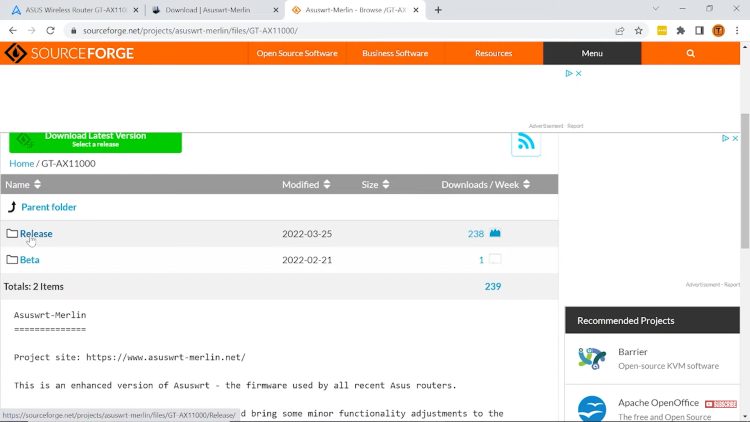
Task: Open download stats chart for Beta
Action: tap(495, 259)
